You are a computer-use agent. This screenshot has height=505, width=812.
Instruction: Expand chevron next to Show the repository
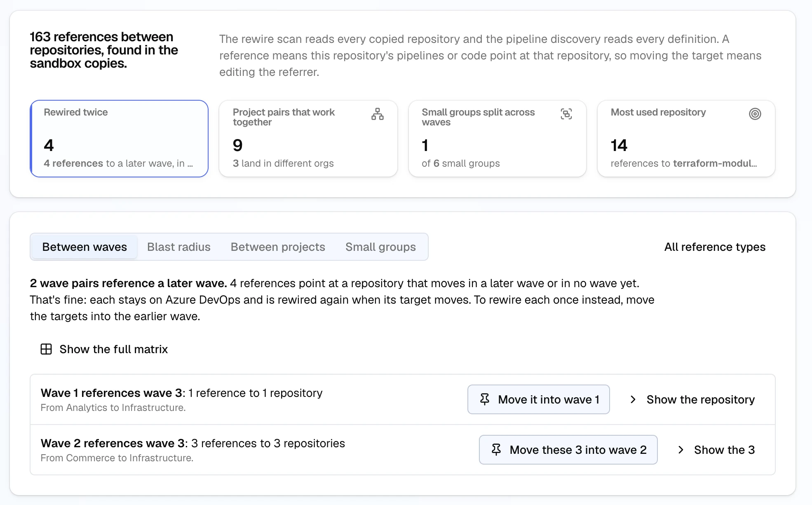(x=633, y=399)
